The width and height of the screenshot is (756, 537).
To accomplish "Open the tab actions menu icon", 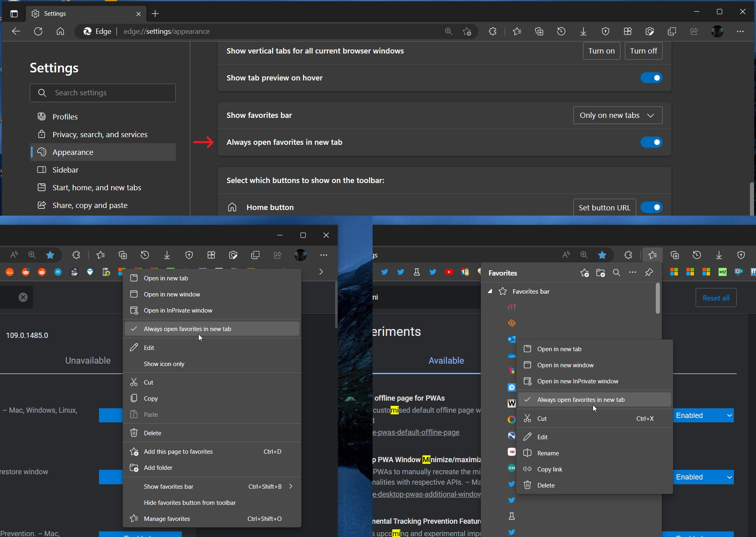I will (14, 14).
